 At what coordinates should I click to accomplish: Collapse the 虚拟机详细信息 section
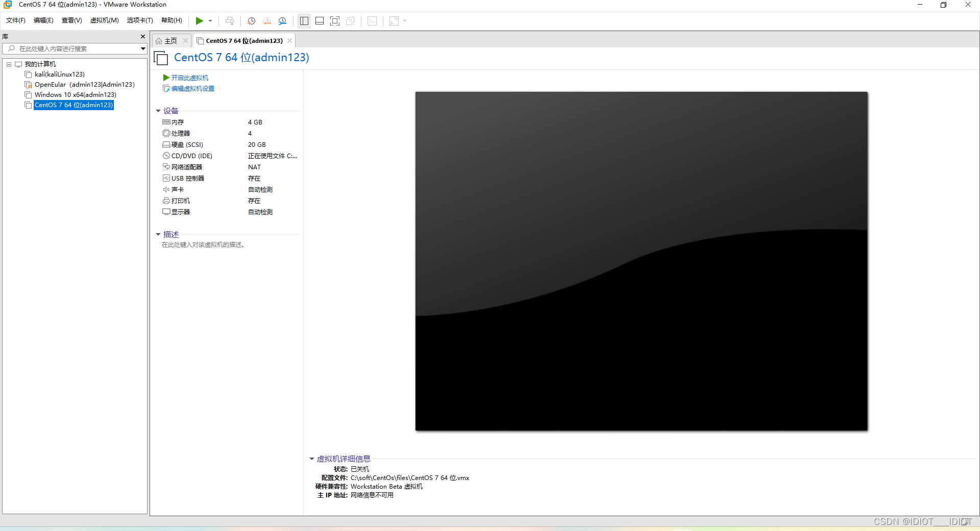(x=312, y=459)
